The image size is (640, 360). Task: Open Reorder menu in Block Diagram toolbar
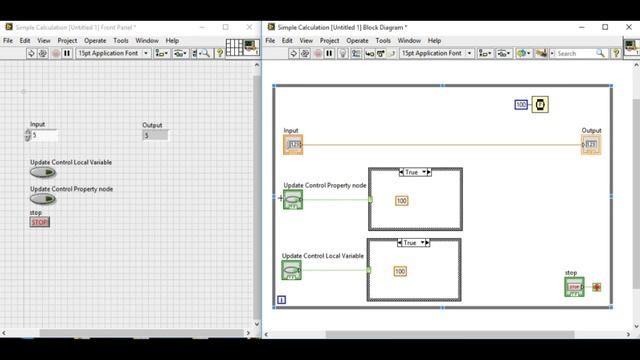524,53
